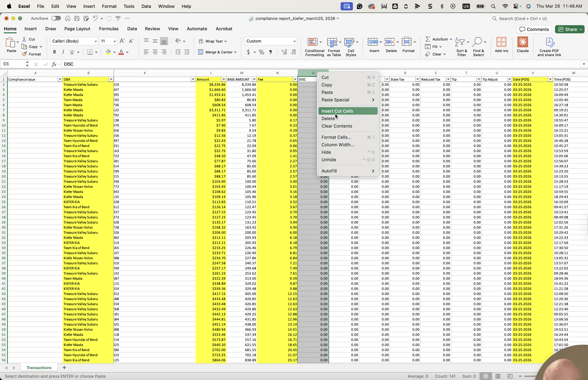Viewport: 588px width, 380px height.
Task: Click the Create PDF and share link icon
Action: tap(549, 42)
